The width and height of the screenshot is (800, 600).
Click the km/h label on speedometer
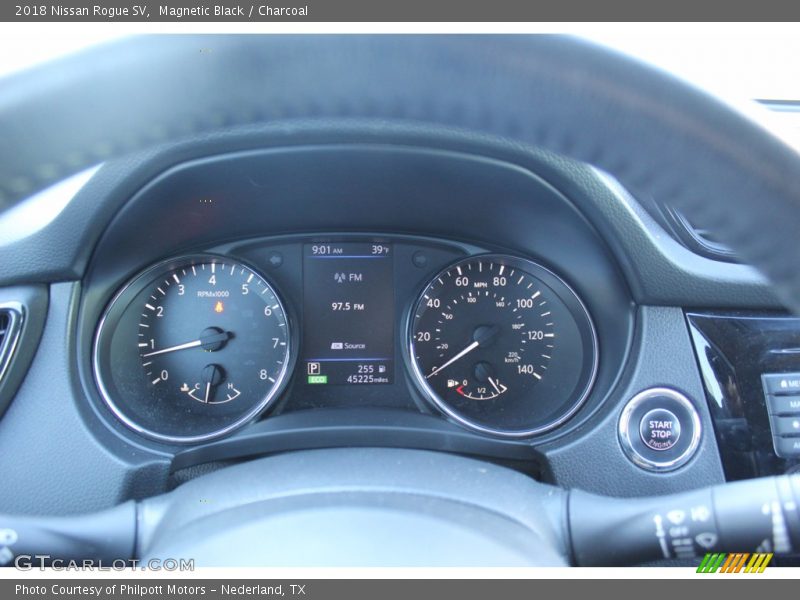click(512, 360)
